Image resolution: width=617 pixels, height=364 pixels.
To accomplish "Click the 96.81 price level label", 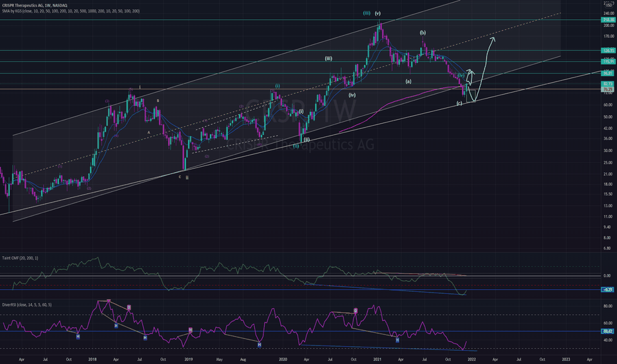I will point(608,73).
